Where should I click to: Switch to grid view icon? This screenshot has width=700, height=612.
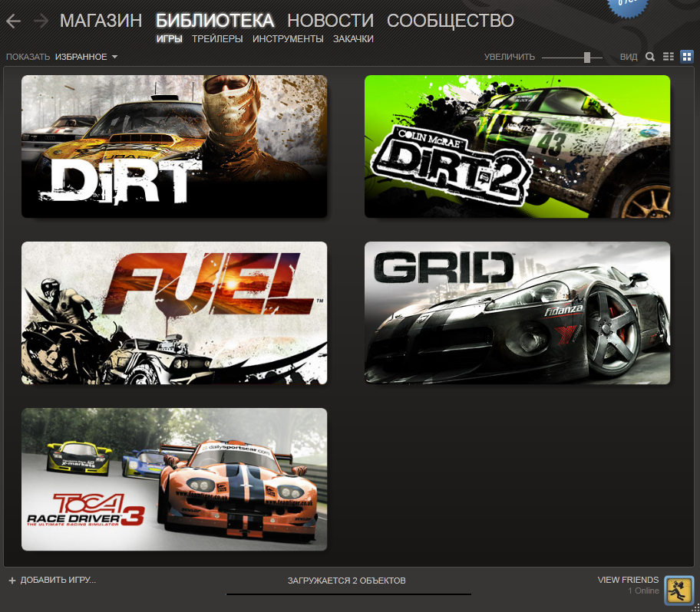(x=687, y=57)
